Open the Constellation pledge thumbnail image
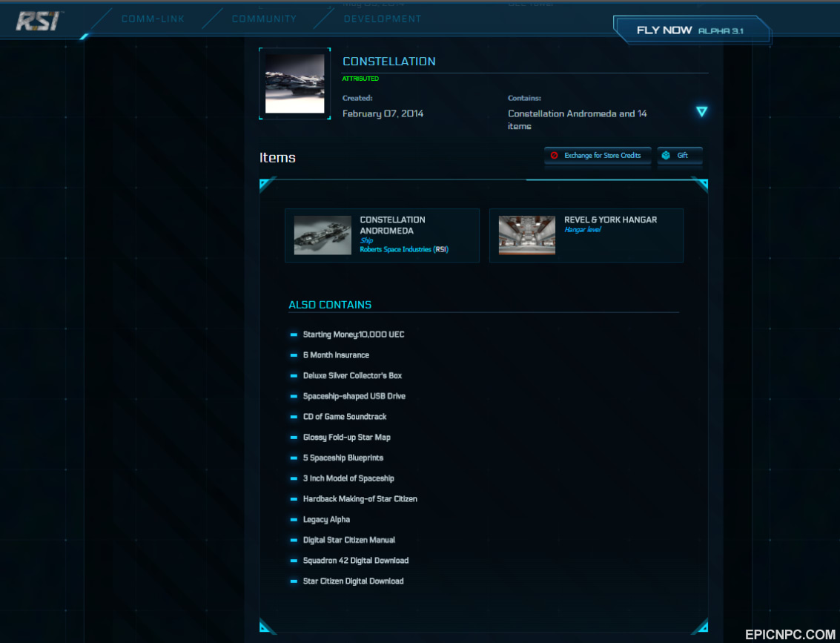 (294, 83)
